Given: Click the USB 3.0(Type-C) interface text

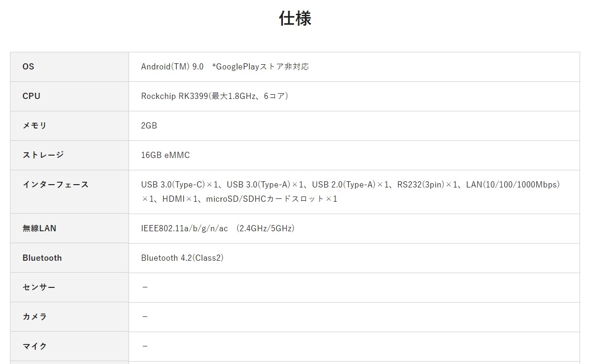Looking at the screenshot, I should 173,185.
